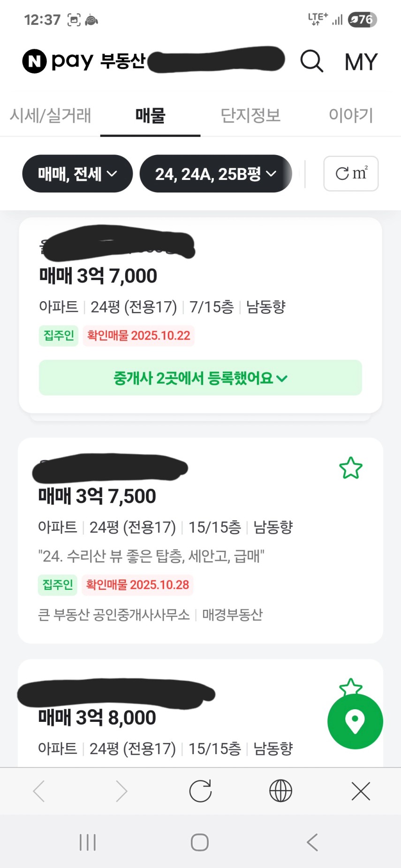Favorite the 3억 8,000 listing star
401x868 pixels.
click(x=350, y=686)
